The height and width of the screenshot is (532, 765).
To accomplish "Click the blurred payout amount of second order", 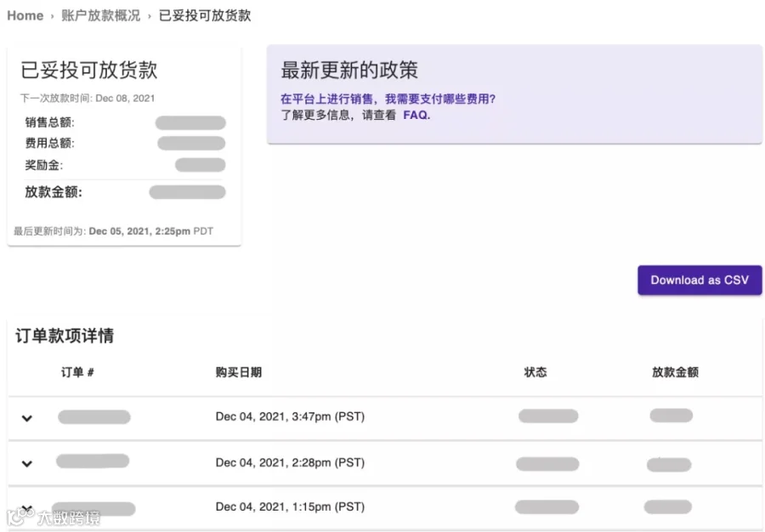I will tap(669, 465).
